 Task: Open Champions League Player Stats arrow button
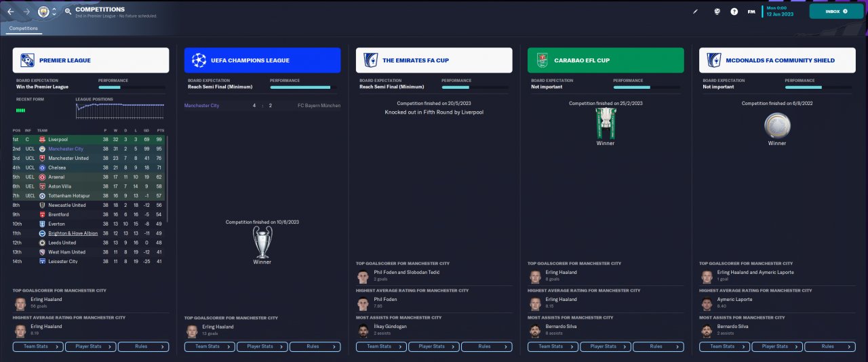[x=262, y=346]
